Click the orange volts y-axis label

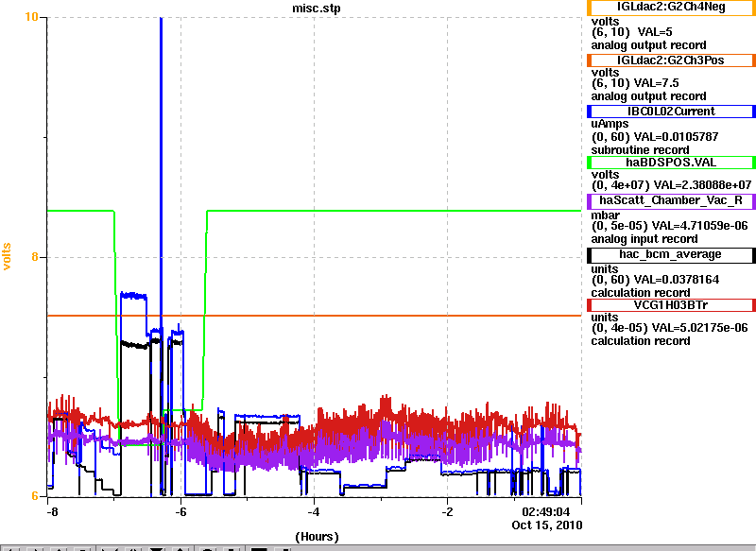click(7, 256)
